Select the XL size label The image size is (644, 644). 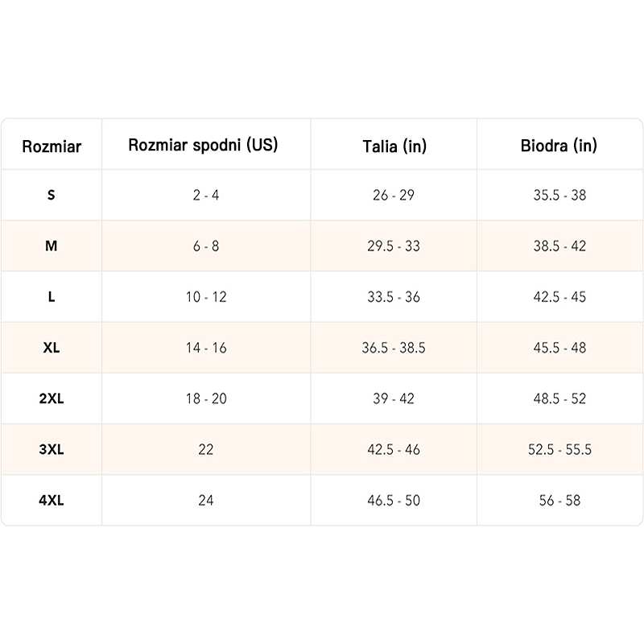(52, 348)
